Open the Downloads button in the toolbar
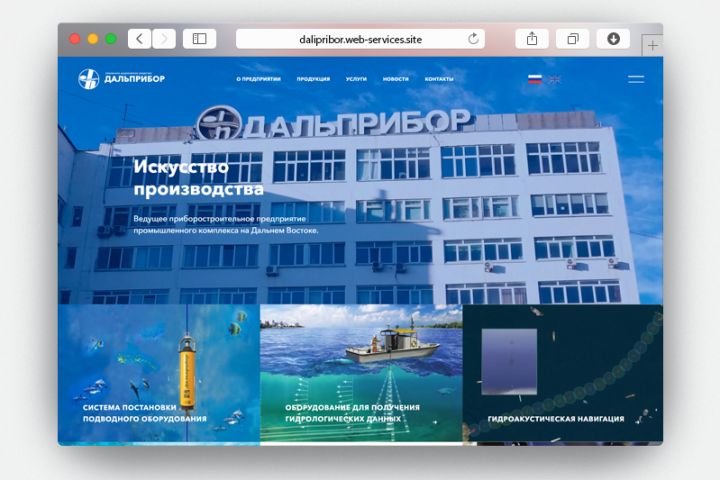The image size is (720, 480). click(x=613, y=39)
